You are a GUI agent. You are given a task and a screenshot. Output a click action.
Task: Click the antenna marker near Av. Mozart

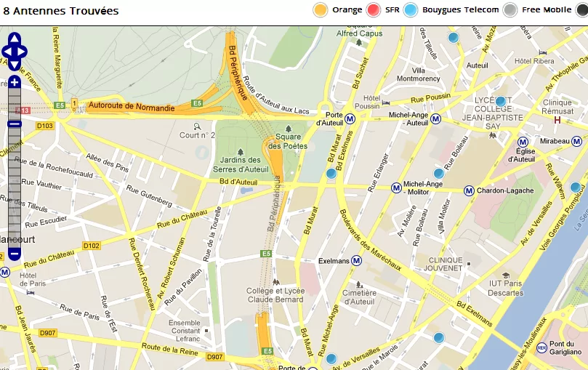click(454, 38)
